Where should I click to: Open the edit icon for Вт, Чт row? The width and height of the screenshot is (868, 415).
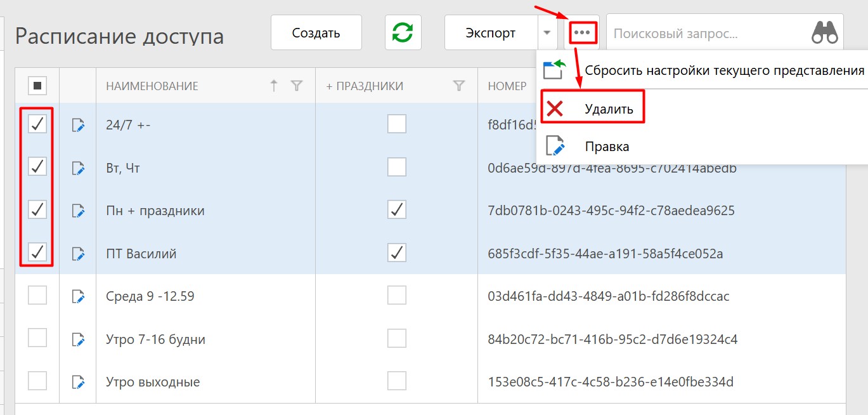(x=78, y=168)
